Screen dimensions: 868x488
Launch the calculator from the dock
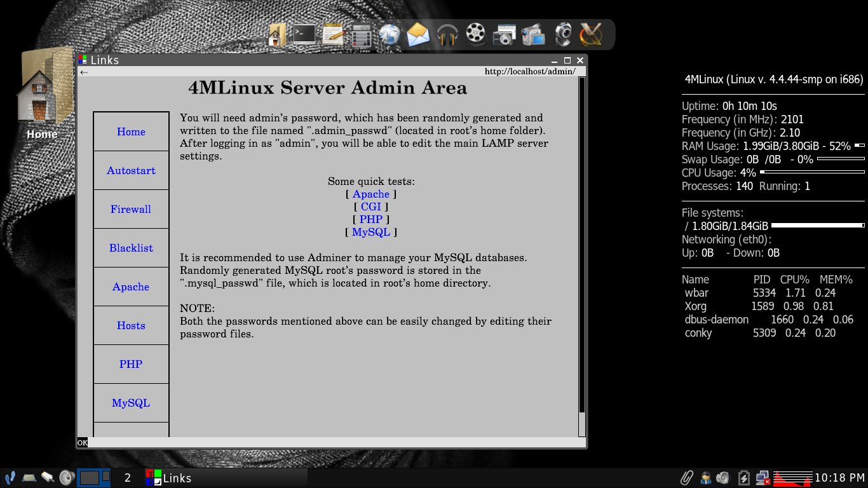[361, 34]
